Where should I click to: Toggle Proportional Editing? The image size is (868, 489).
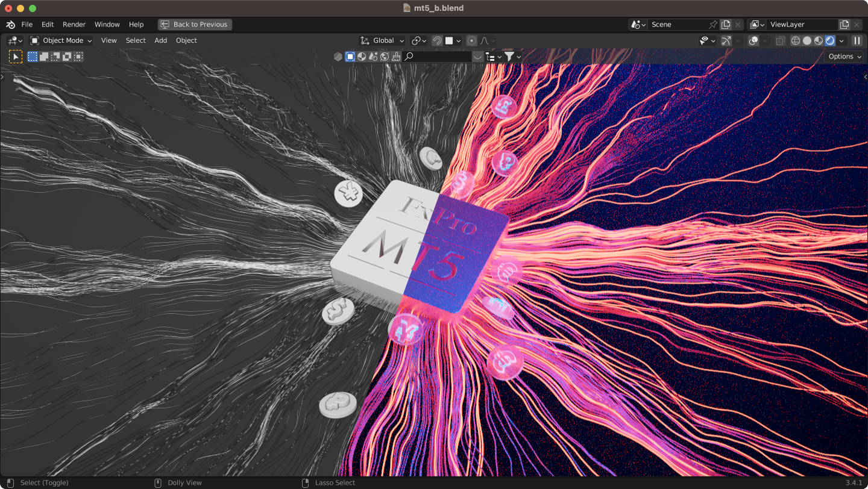pos(472,40)
